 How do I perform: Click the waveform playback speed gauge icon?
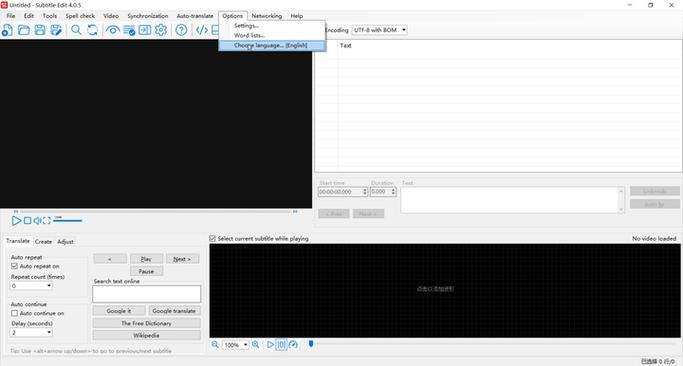pyautogui.click(x=293, y=345)
